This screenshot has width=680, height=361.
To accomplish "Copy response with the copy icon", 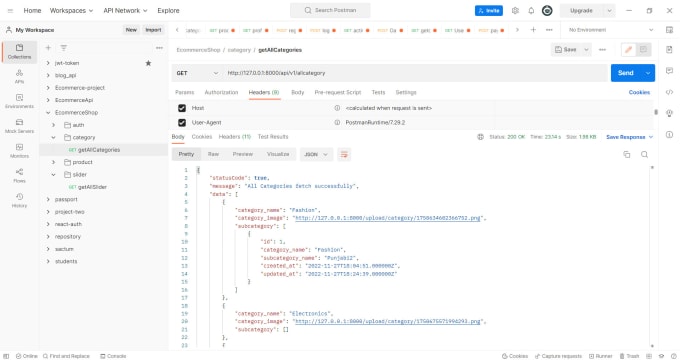I will tap(627, 154).
